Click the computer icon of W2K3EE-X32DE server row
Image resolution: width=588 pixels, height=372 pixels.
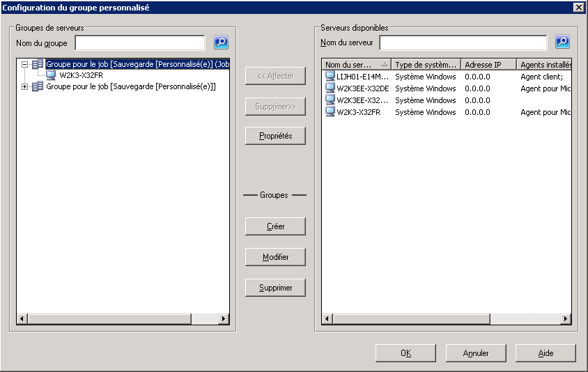click(330, 88)
